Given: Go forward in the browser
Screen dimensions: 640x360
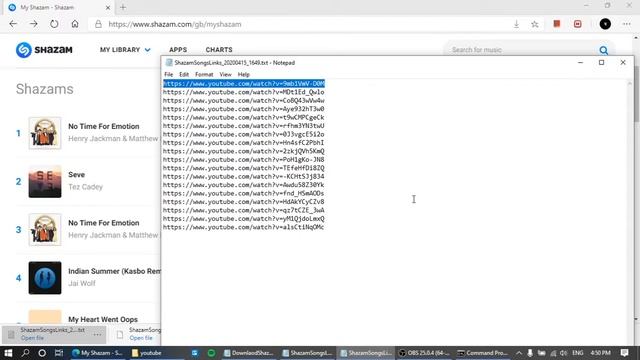Looking at the screenshot, I should (x=33, y=24).
